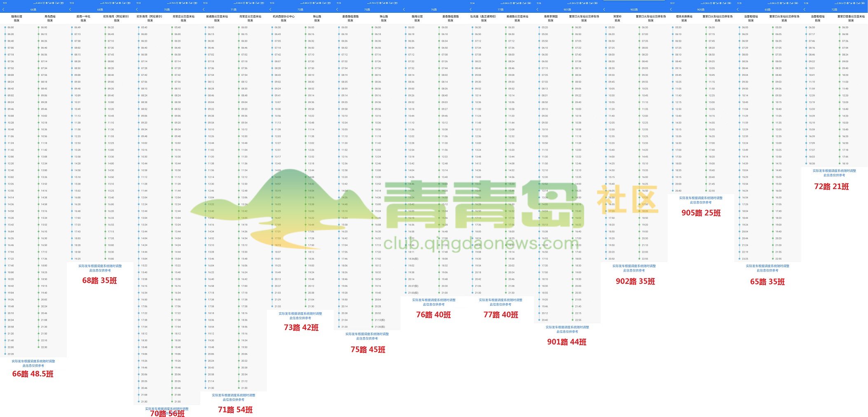
Task: Select 融海公馆始发 column header on 66路 screen
Action: coord(16,19)
